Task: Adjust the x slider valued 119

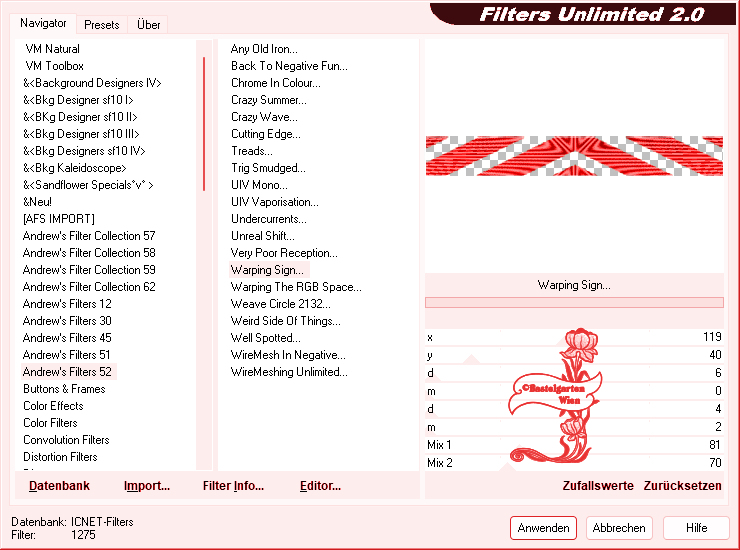Action: [574, 337]
